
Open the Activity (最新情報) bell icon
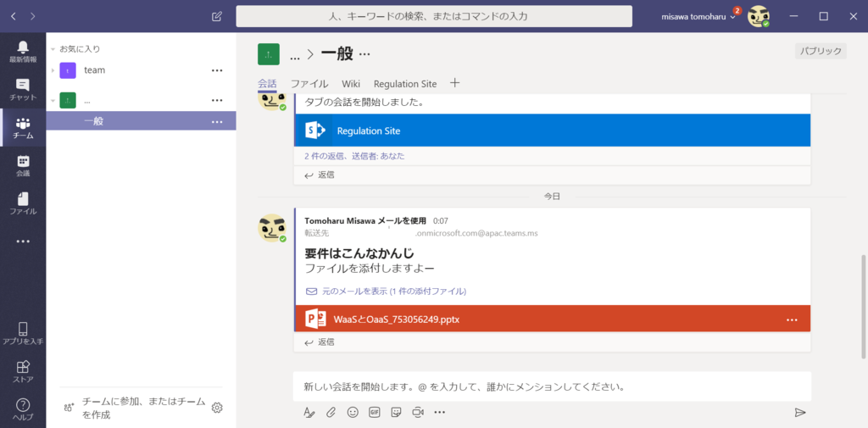(23, 52)
